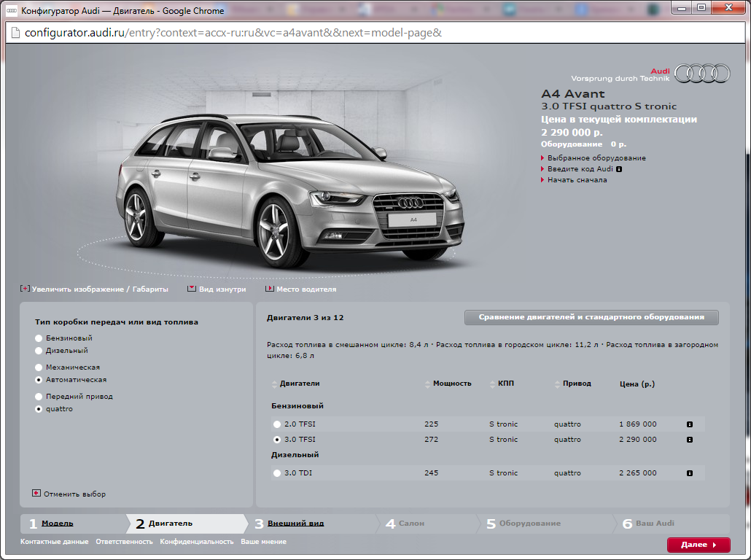Screen dimensions: 751x560
Task: Click the Audi rings logo
Action: click(x=701, y=74)
